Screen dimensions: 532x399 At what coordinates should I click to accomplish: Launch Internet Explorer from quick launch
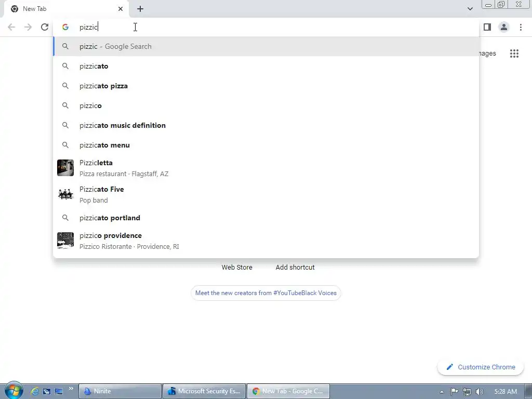pyautogui.click(x=35, y=391)
